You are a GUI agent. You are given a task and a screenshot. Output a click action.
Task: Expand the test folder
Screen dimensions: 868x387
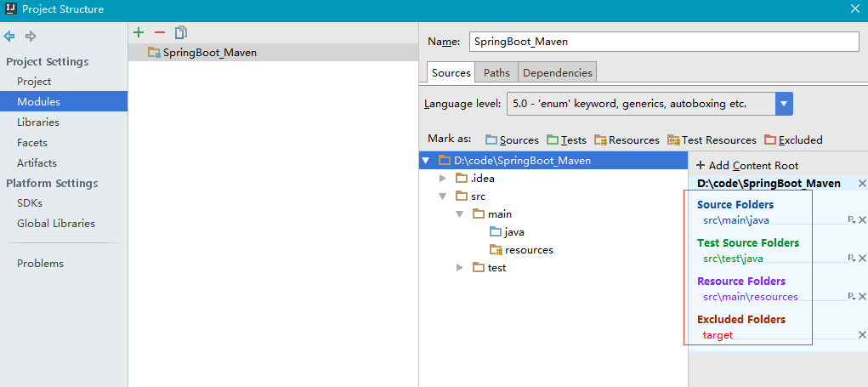[x=459, y=268]
